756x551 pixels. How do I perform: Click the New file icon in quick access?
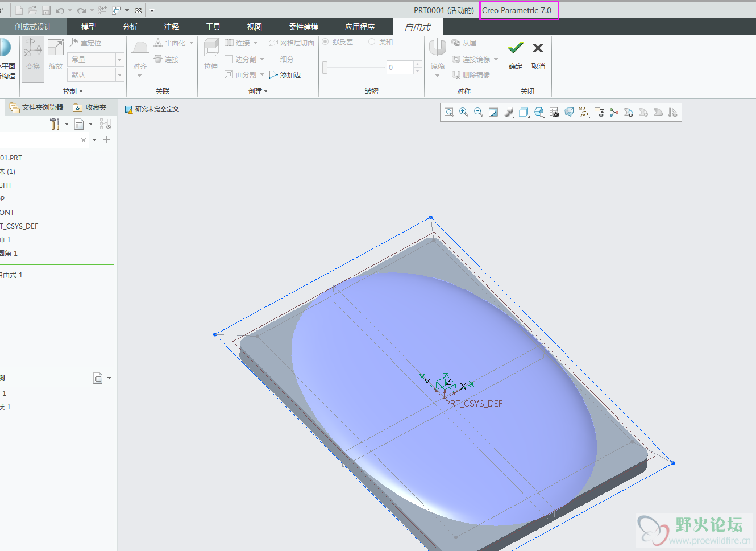19,10
